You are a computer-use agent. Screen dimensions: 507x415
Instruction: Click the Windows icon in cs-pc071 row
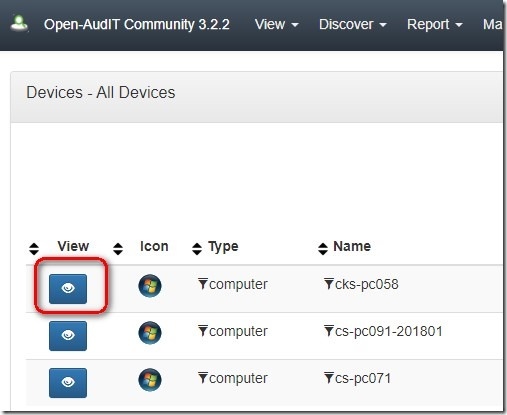(150, 380)
